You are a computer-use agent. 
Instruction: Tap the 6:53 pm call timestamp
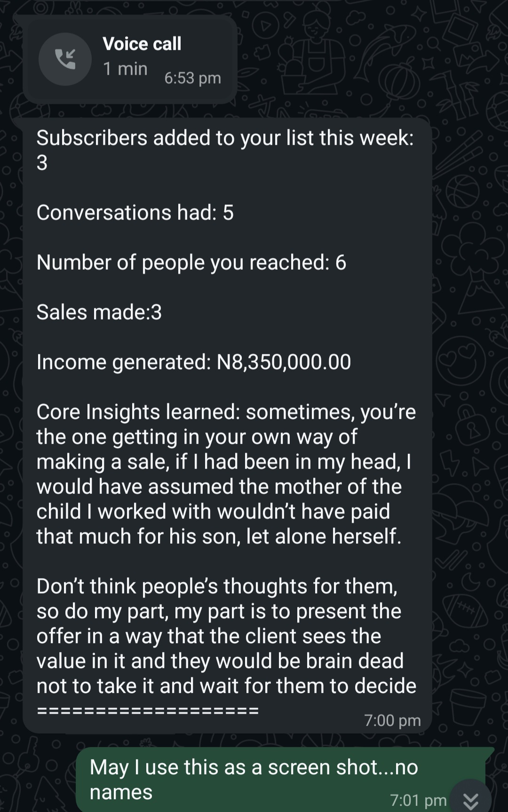(192, 78)
